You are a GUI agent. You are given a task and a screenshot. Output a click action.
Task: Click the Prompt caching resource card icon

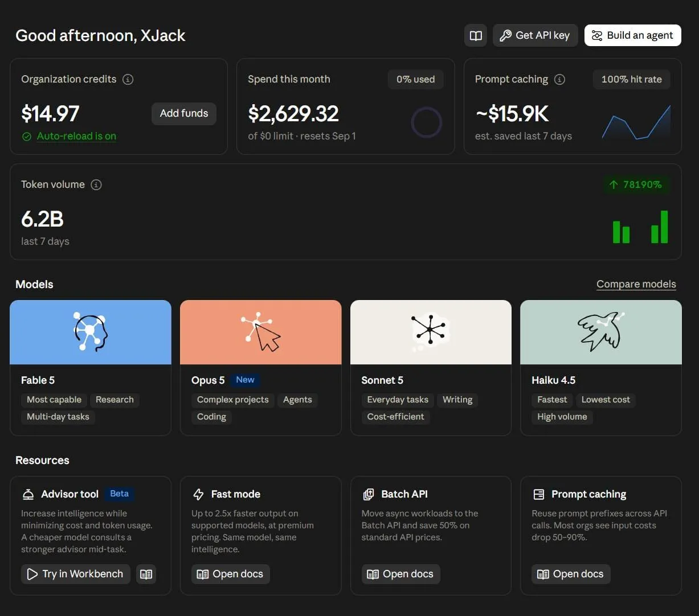point(538,494)
